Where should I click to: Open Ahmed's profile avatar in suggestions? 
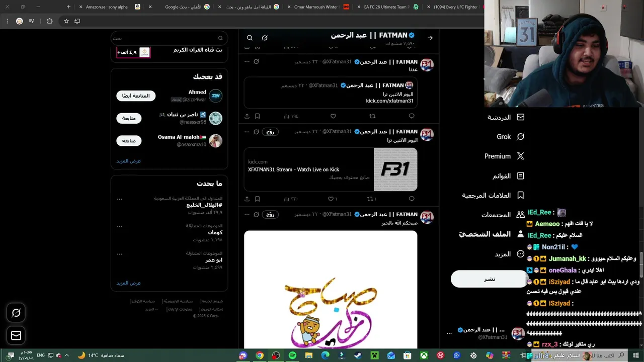click(x=216, y=96)
